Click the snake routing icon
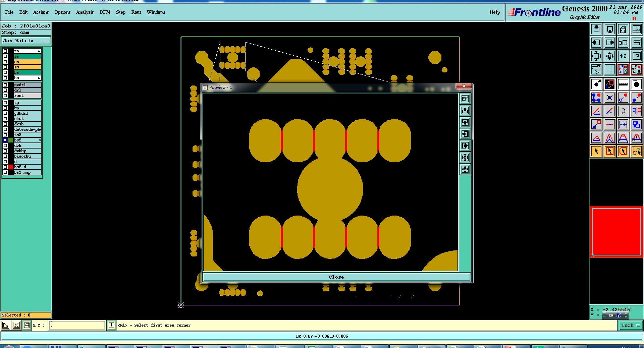This screenshot has height=348, width=644. (x=637, y=43)
